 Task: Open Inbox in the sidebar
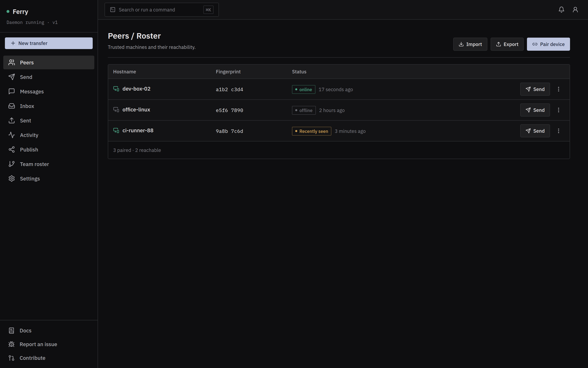[x=49, y=106]
